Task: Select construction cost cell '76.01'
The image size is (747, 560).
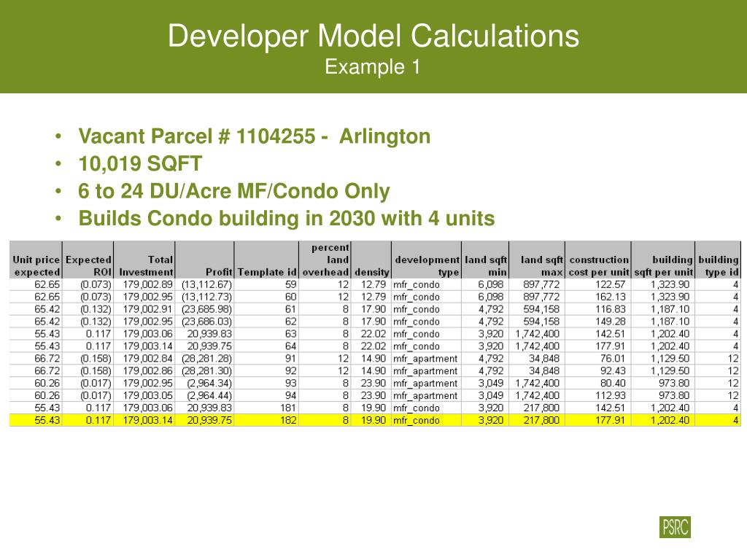Action: (x=598, y=359)
